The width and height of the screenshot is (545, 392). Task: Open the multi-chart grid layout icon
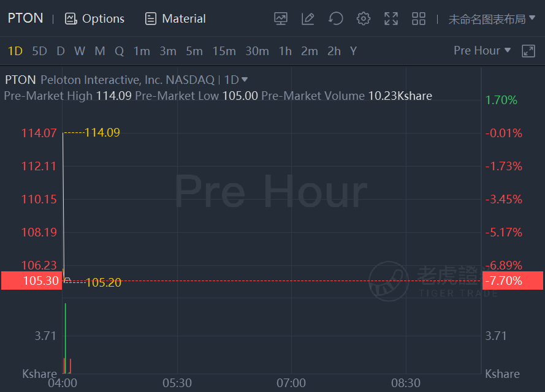click(x=419, y=19)
